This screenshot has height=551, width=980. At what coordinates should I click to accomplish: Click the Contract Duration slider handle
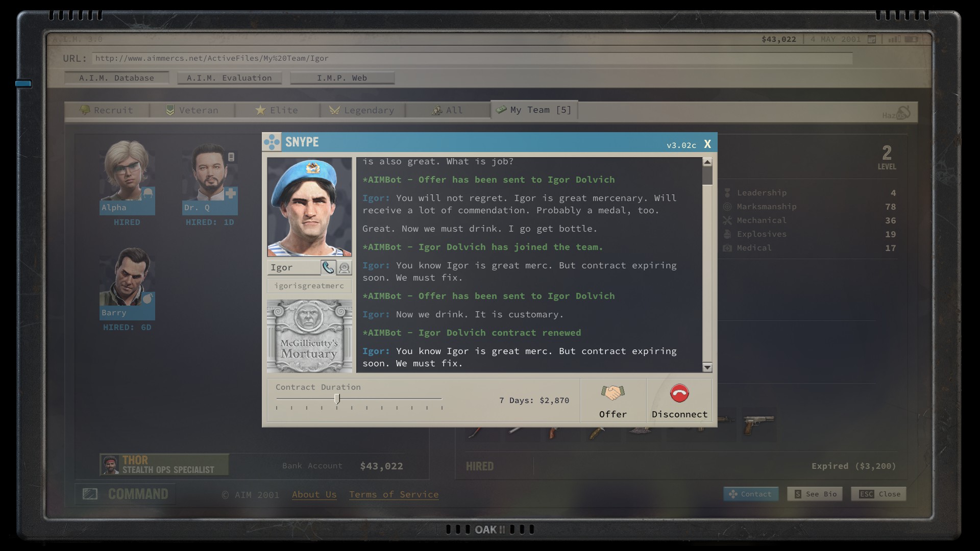coord(337,399)
